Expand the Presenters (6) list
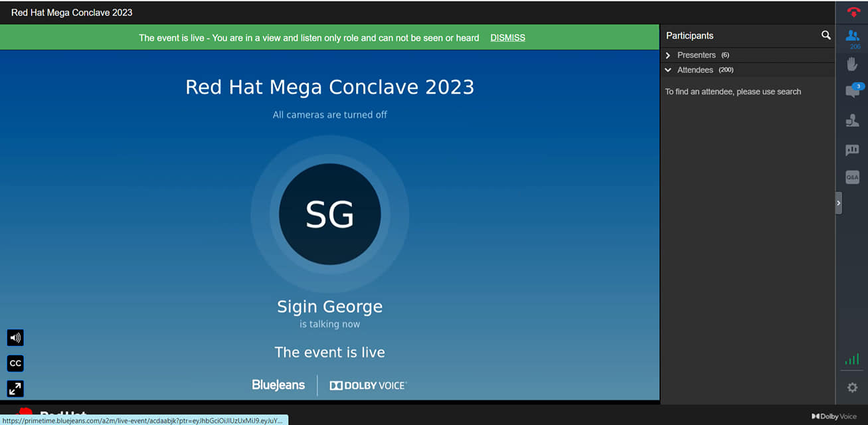The height and width of the screenshot is (425, 868). (668, 55)
